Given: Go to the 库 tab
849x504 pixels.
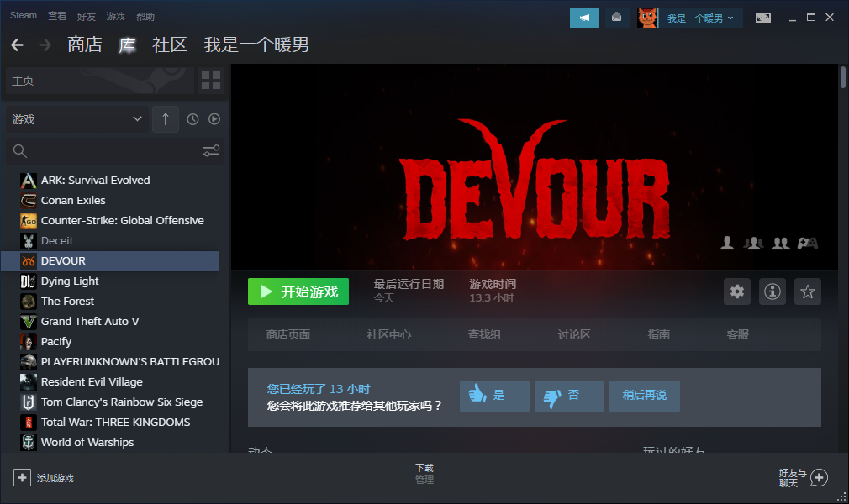Looking at the screenshot, I should pyautogui.click(x=127, y=45).
